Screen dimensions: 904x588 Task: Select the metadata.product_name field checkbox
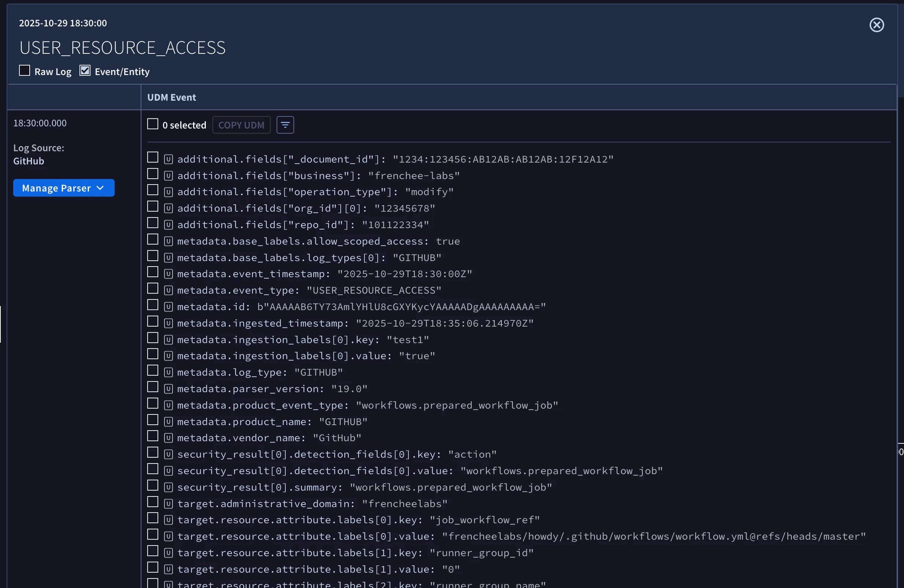[x=153, y=420]
